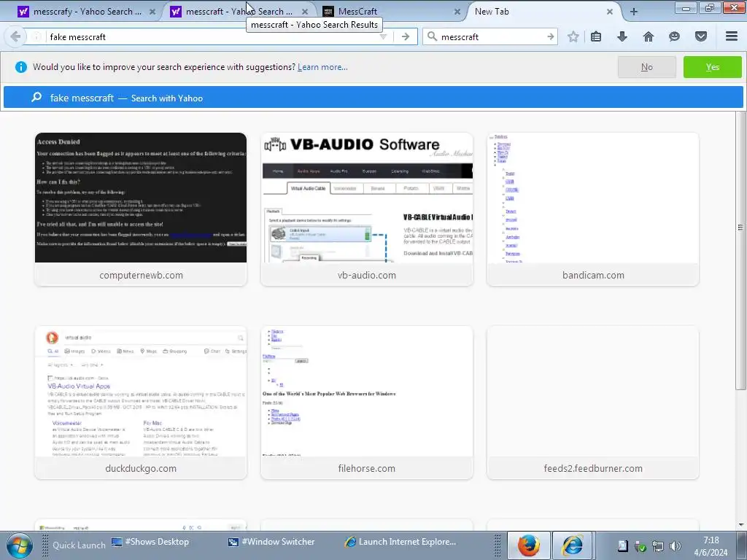Viewport: 747px width, 560px height.
Task: Click the green shield tray icon
Action: (x=640, y=546)
